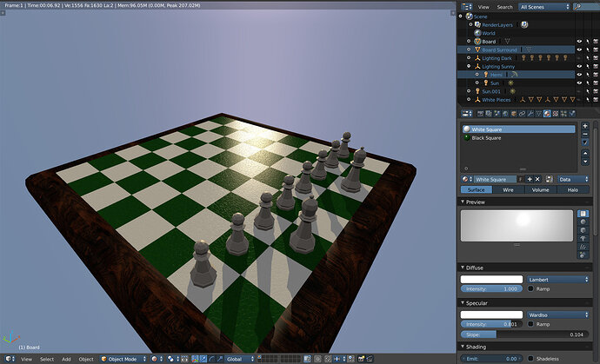The image size is (600, 364).
Task: Collapse the Preview panel
Action: coord(463,202)
